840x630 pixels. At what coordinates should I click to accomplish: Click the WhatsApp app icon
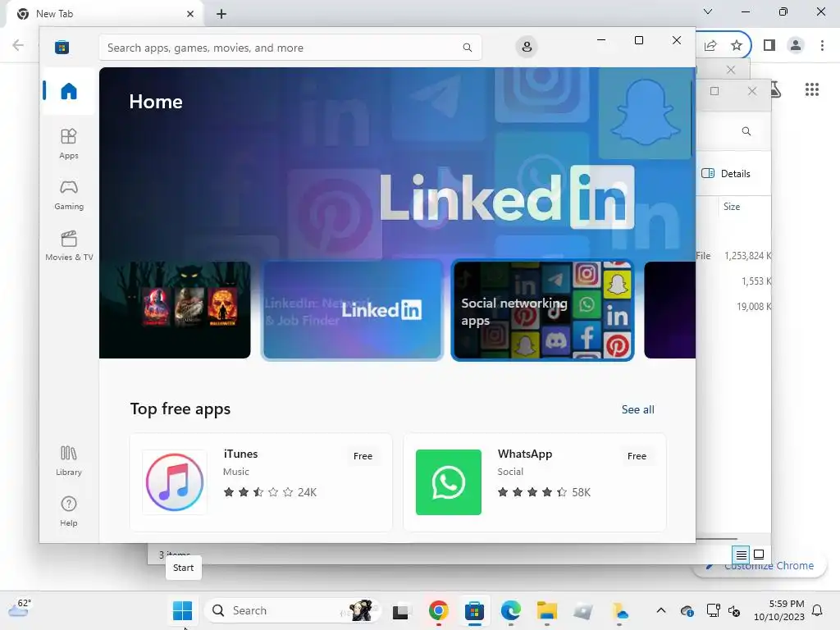tap(449, 482)
